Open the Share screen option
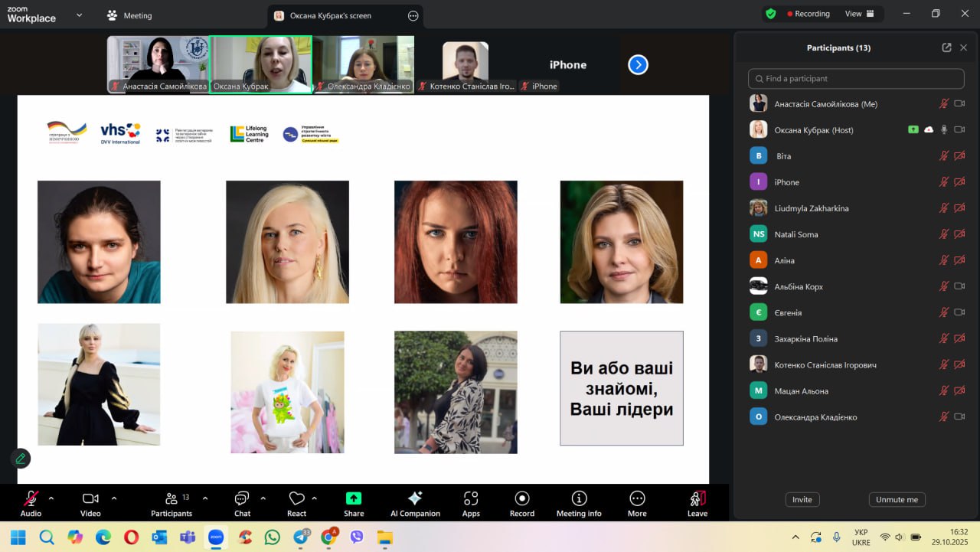This screenshot has width=980, height=552. [353, 503]
